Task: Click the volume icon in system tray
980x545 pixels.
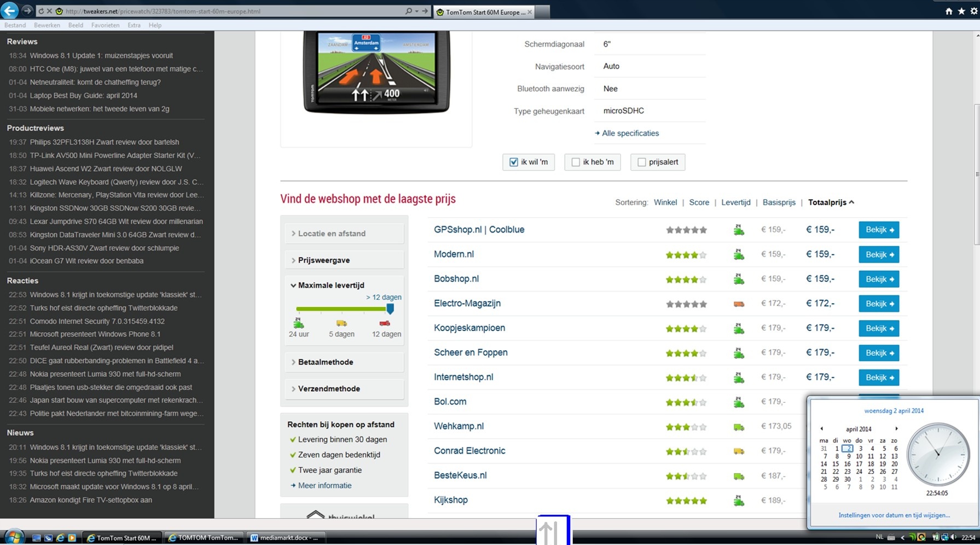Action: coord(954,537)
